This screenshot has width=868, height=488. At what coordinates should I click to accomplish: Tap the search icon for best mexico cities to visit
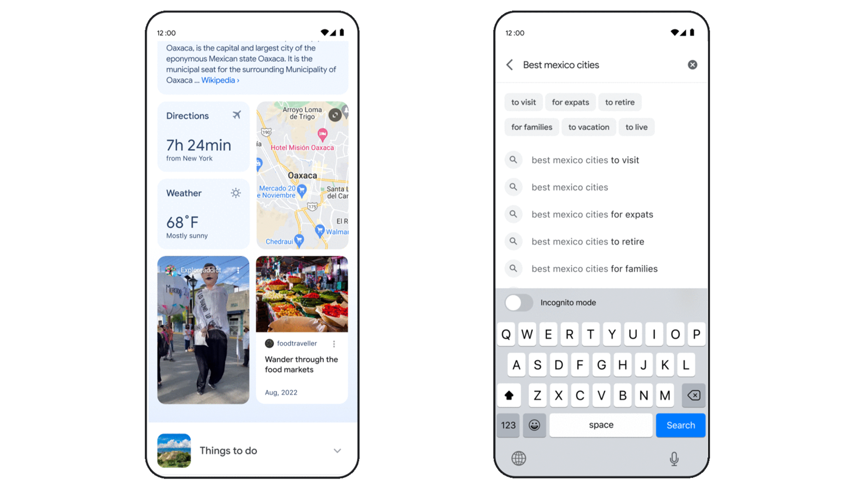point(514,160)
